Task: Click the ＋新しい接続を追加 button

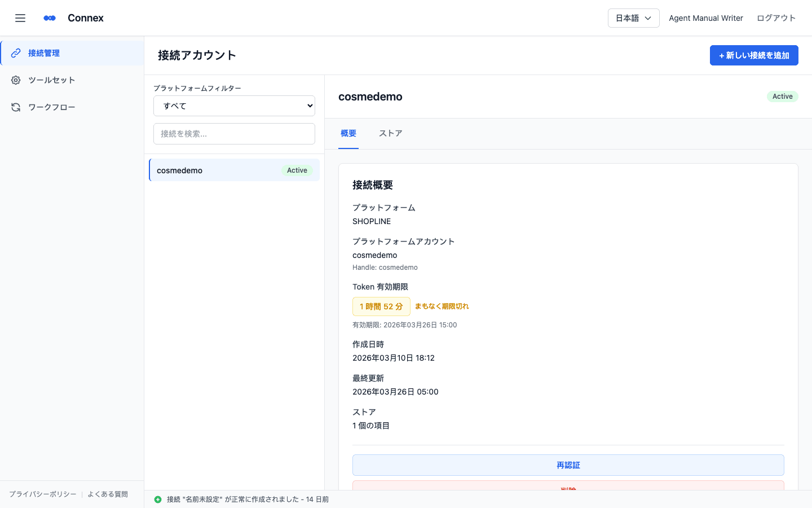Action: [x=754, y=55]
